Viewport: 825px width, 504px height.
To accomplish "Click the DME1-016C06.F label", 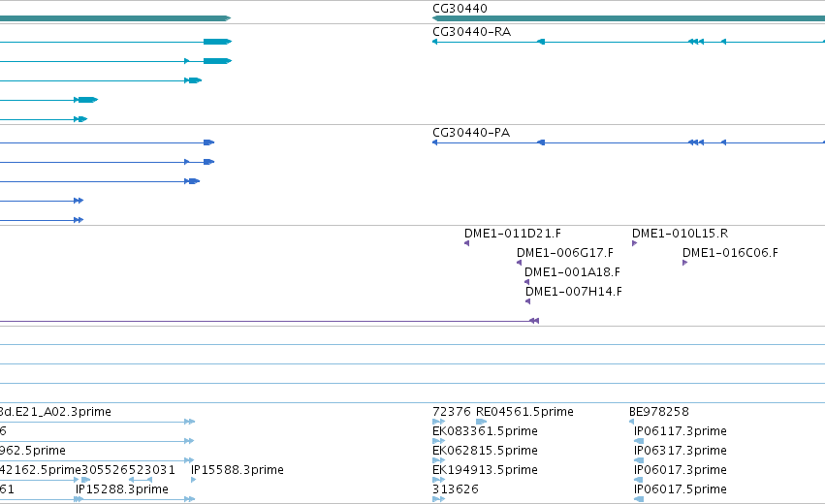I will pos(730,253).
